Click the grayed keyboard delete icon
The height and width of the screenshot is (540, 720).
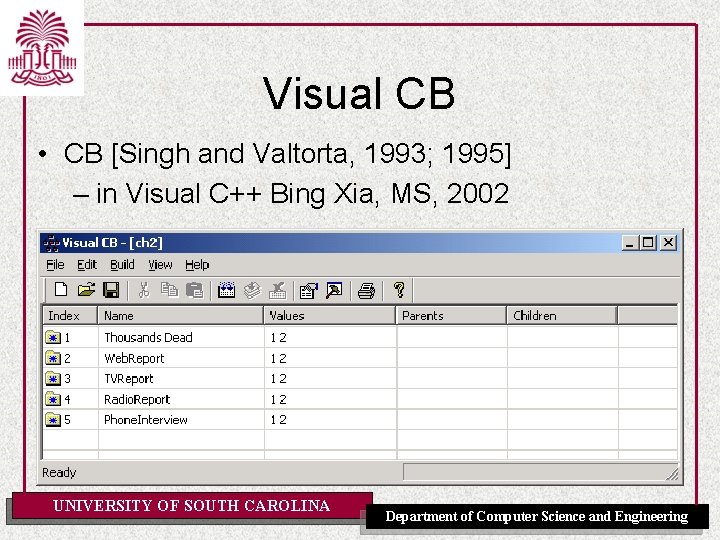pos(277,290)
